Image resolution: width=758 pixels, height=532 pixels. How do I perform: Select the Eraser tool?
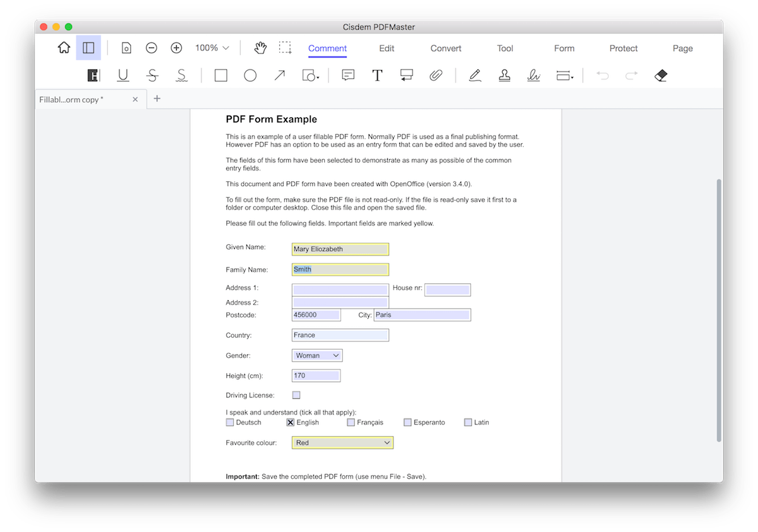coord(661,76)
